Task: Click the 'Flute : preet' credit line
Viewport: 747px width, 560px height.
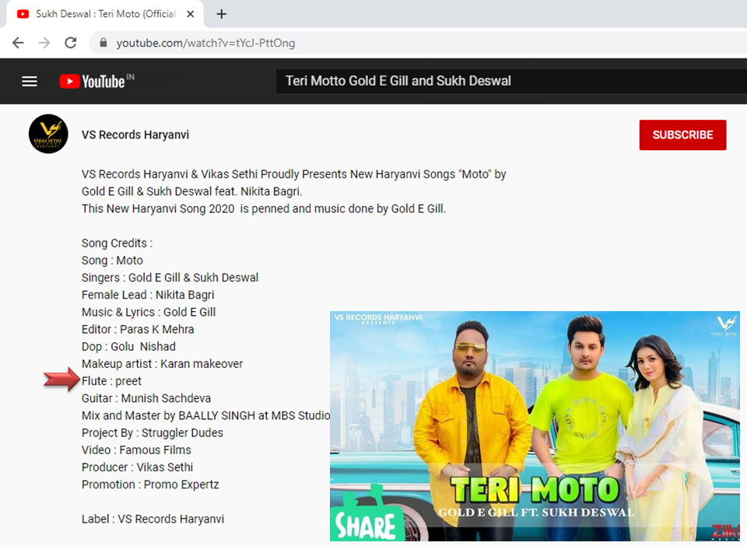Action: (x=111, y=381)
